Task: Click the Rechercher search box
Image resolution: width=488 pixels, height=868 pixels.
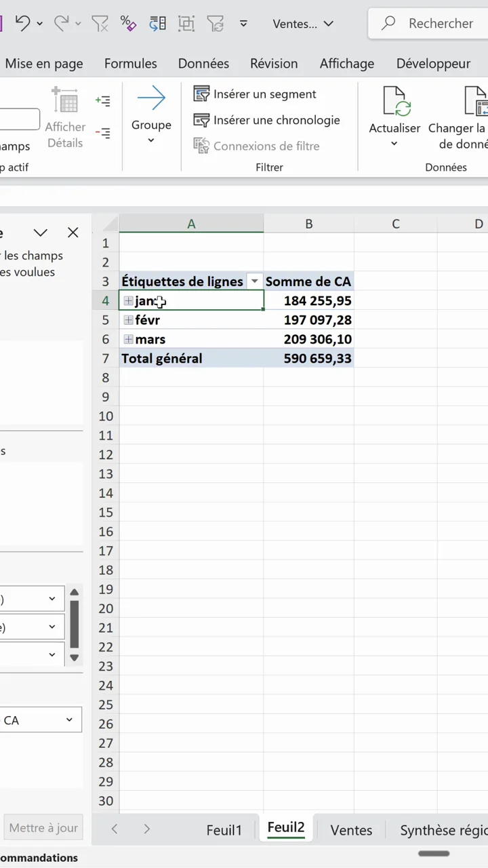Action: [x=428, y=23]
